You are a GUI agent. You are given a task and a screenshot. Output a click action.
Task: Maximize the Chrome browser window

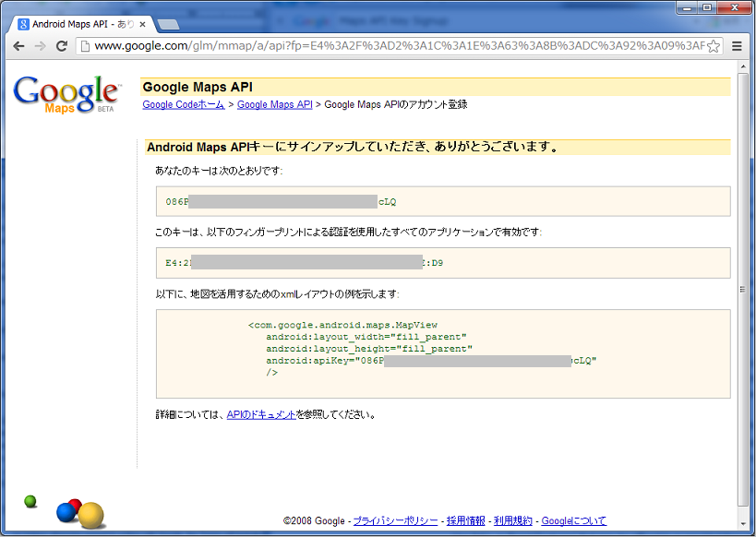pos(707,7)
